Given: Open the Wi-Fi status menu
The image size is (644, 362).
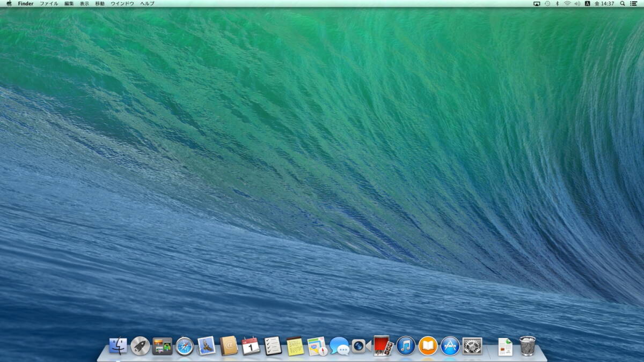Looking at the screenshot, I should pyautogui.click(x=567, y=3).
